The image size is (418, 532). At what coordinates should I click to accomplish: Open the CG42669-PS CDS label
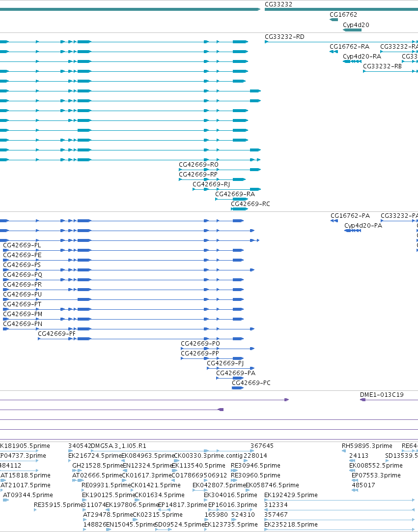pyautogui.click(x=22, y=265)
